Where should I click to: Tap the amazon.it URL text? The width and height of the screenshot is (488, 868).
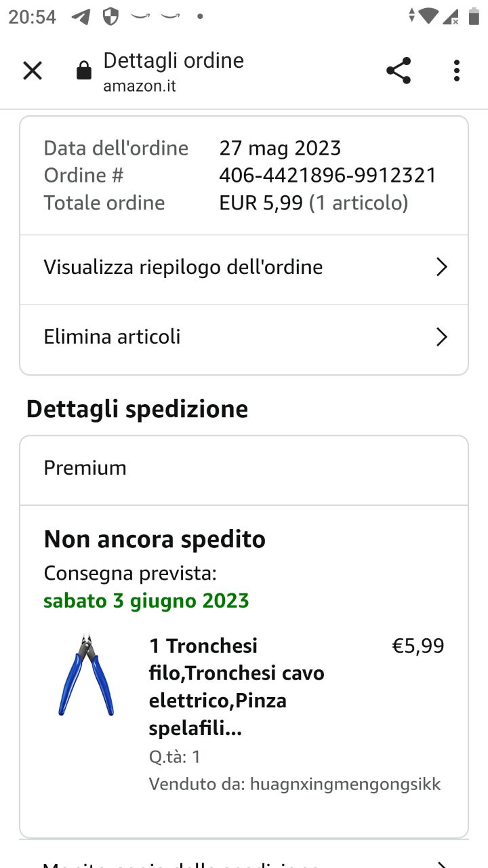(x=140, y=87)
